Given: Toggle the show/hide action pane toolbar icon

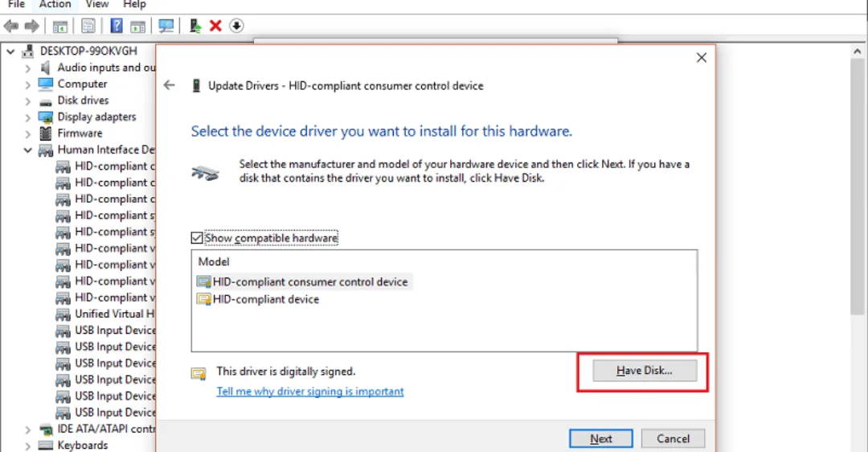Looking at the screenshot, I should click(x=138, y=26).
